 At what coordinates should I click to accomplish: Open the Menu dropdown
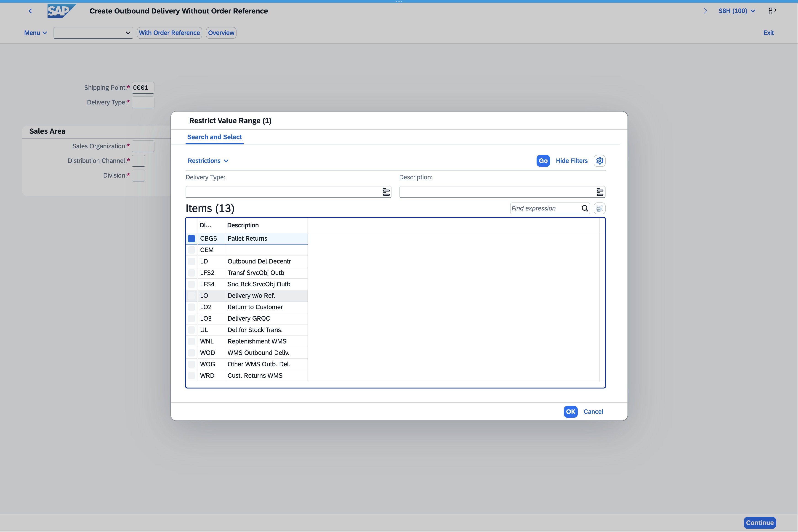click(x=35, y=33)
